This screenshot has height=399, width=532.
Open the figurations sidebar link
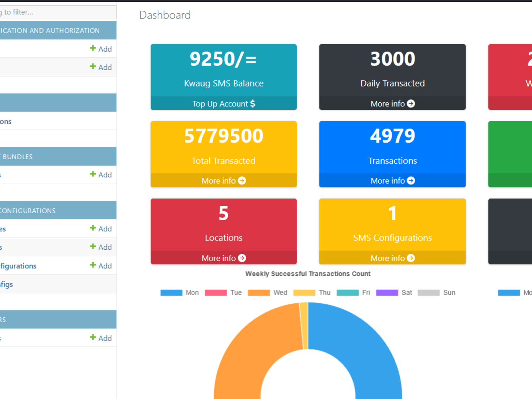pos(18,266)
